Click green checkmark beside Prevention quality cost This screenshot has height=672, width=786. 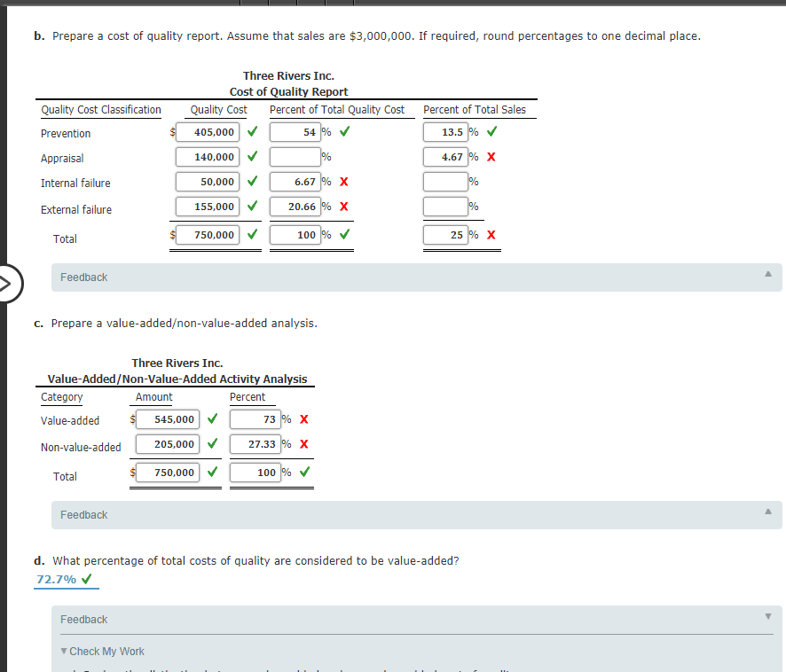pyautogui.click(x=252, y=131)
